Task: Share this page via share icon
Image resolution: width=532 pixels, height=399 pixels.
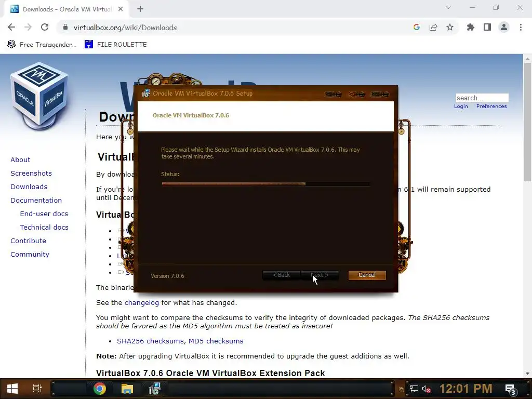Action: pyautogui.click(x=433, y=28)
